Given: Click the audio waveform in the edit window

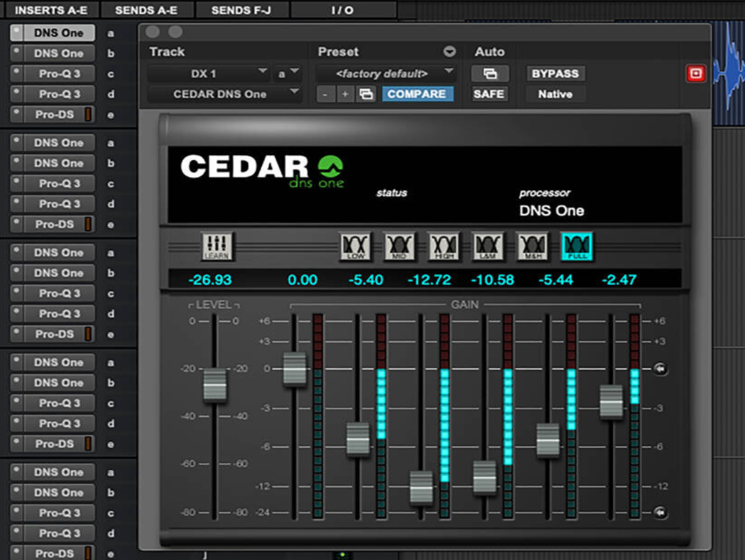Looking at the screenshot, I should [729, 73].
